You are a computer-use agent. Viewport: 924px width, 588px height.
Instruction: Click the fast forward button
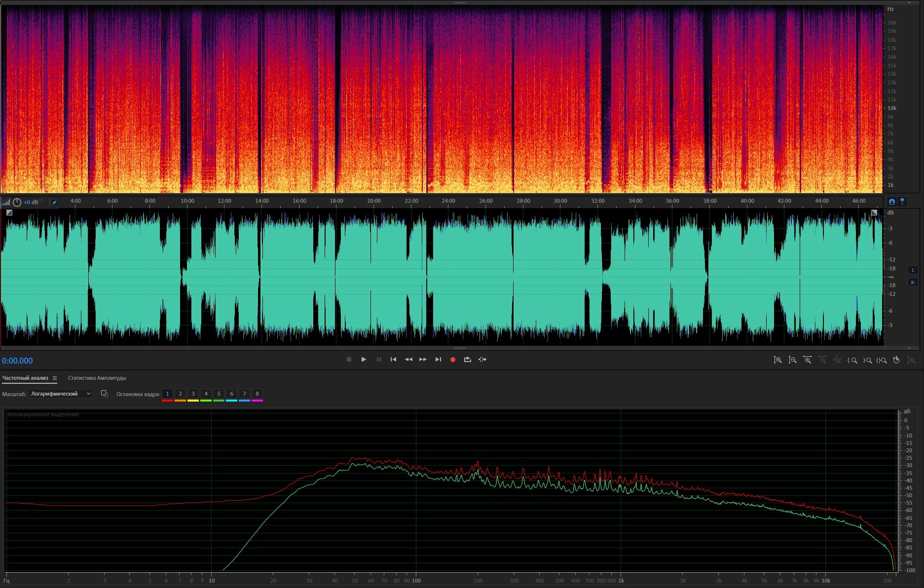point(423,360)
